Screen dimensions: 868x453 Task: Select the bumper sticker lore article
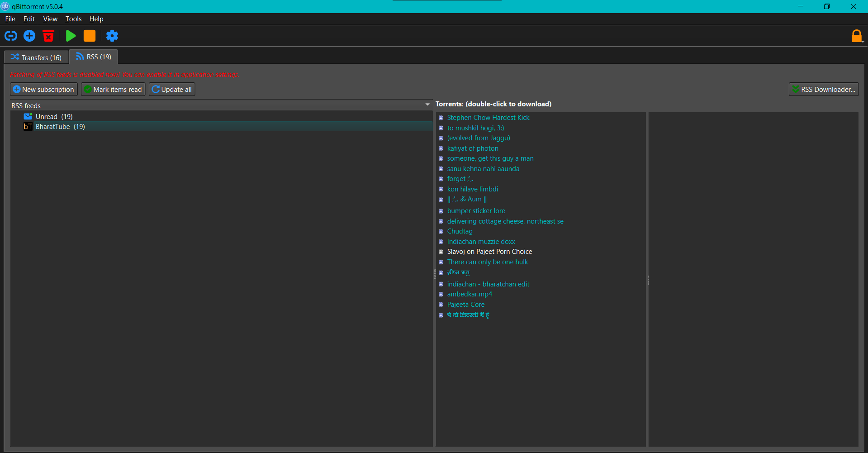click(x=476, y=211)
